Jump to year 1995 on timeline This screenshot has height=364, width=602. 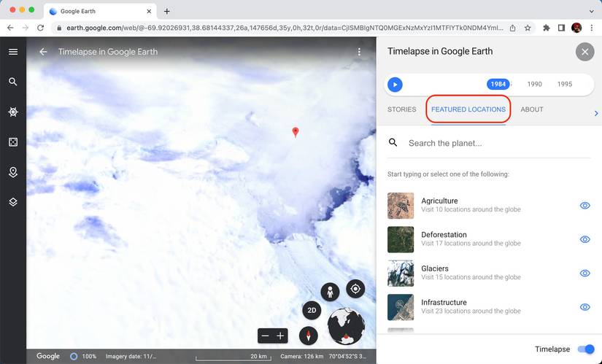[565, 84]
